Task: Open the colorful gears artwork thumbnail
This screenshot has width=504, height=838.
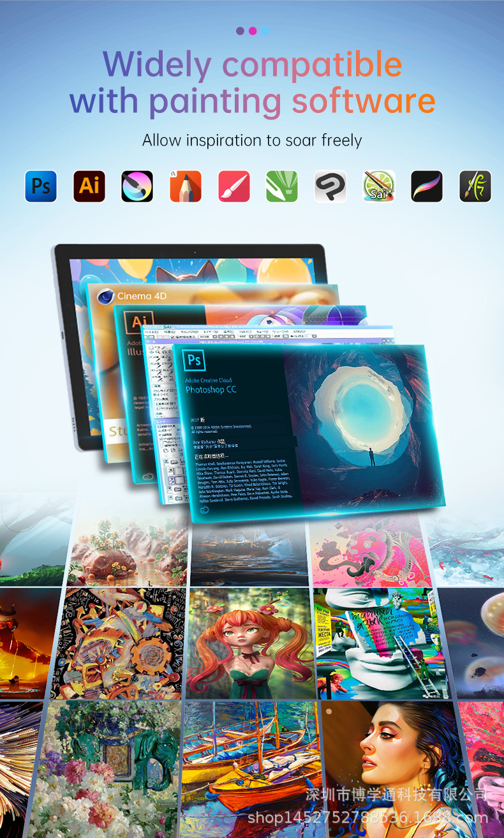Action: coord(121,643)
